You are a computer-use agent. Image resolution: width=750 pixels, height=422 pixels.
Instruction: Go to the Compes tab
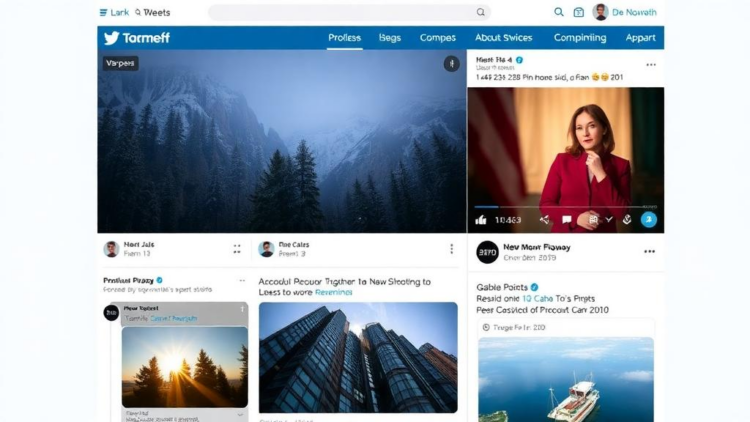pos(438,38)
